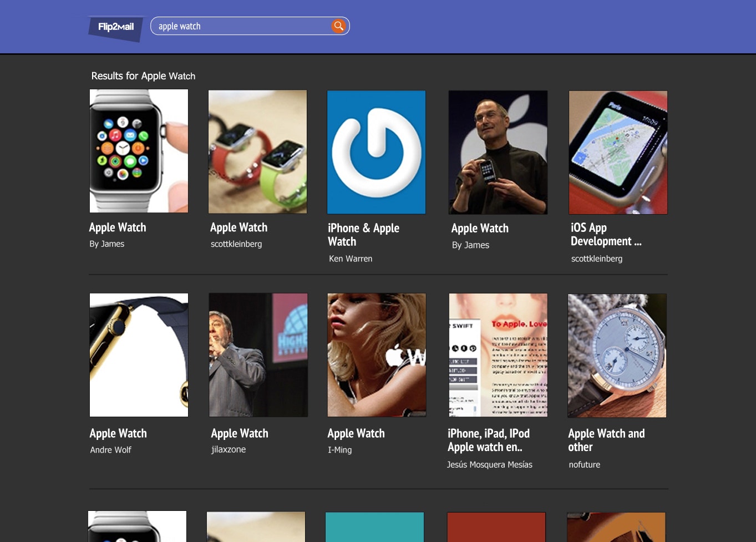Viewport: 756px width, 542px height.
Task: Click the Flip2Mail logo
Action: 116,28
